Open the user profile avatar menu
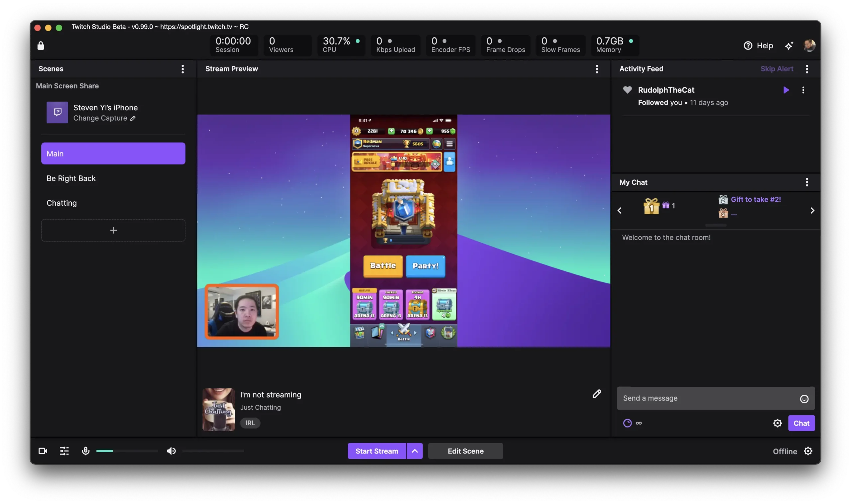The image size is (851, 504). click(809, 46)
